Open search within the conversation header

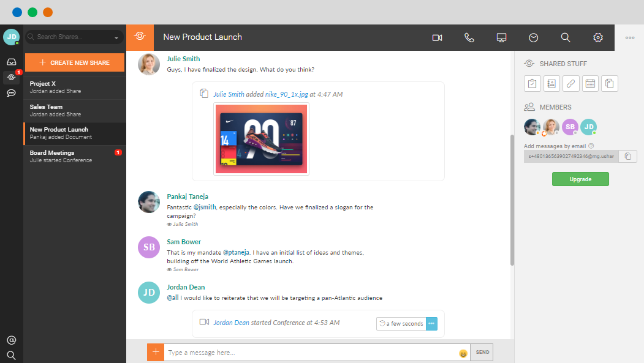click(566, 37)
